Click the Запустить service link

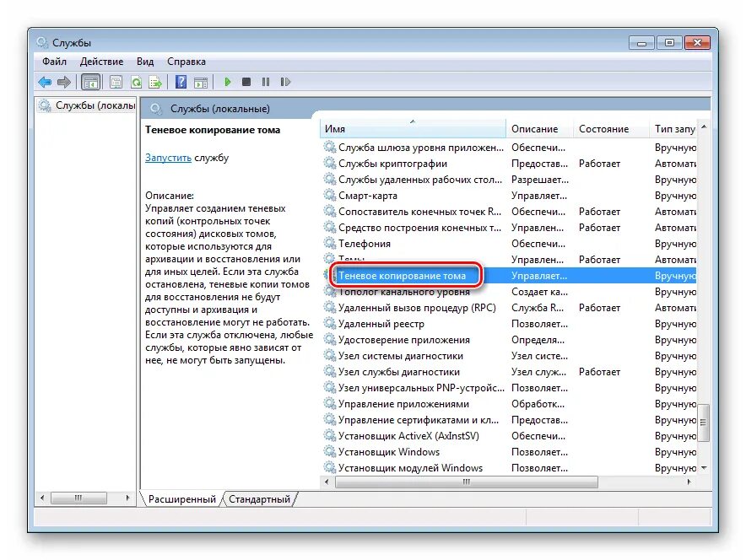point(168,158)
